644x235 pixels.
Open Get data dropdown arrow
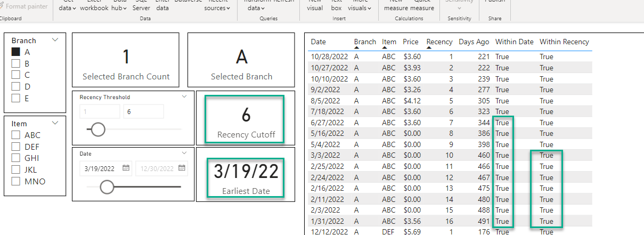coord(75,9)
